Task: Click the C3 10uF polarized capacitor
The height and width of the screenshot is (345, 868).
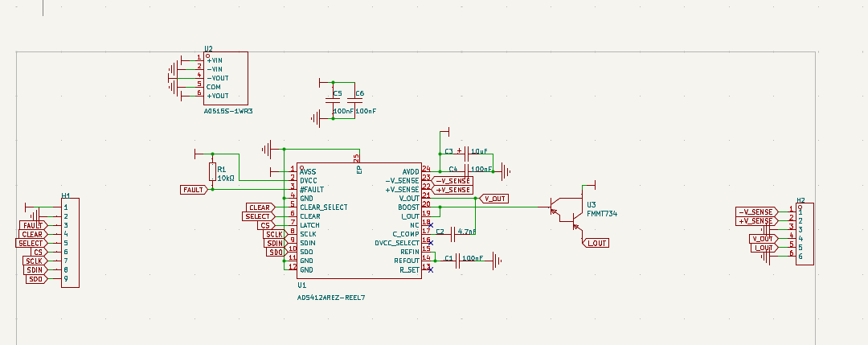Action: tap(466, 151)
